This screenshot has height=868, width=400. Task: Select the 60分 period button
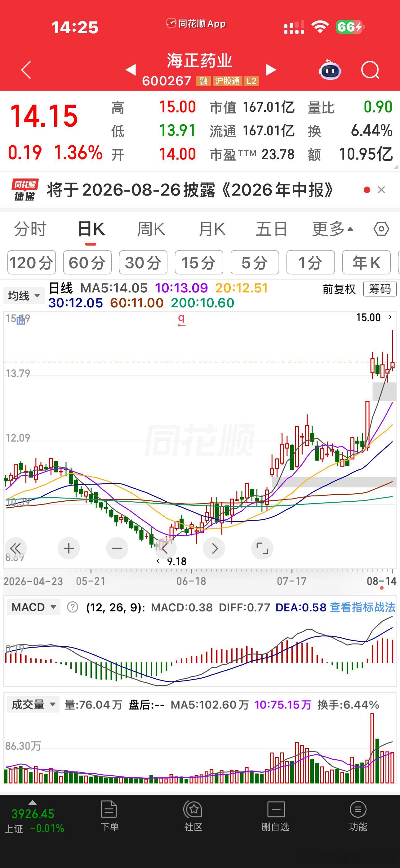pyautogui.click(x=87, y=263)
